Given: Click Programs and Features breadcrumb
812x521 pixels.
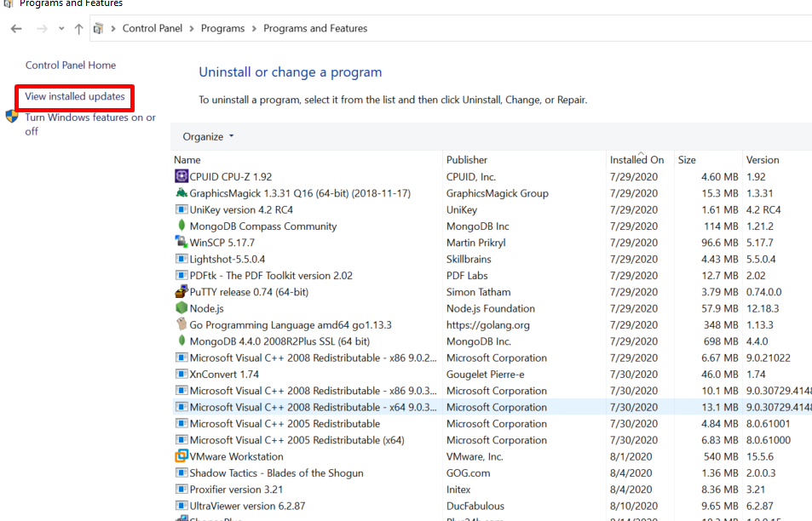Looking at the screenshot, I should [x=315, y=28].
